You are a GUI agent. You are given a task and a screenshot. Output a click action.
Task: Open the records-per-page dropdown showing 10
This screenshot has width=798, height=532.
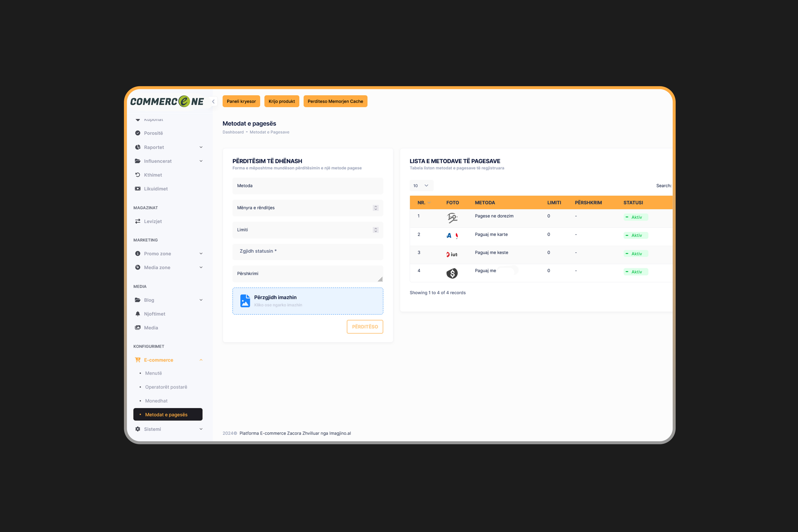(x=421, y=186)
